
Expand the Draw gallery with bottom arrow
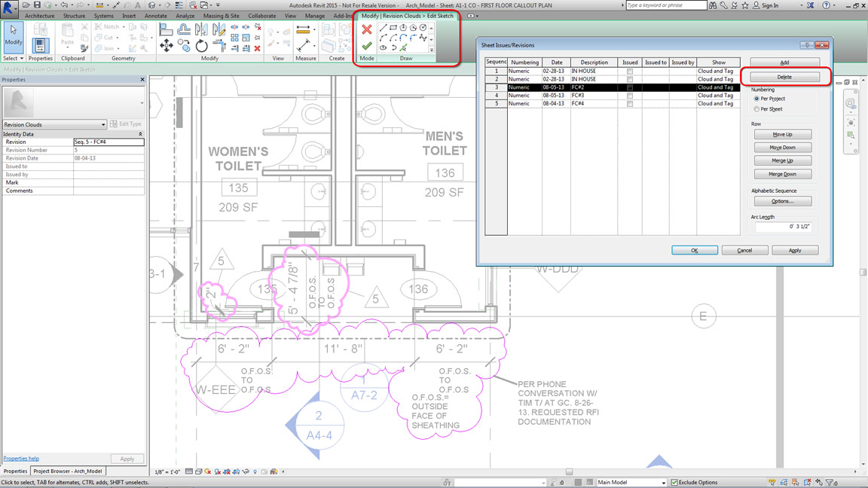pyautogui.click(x=431, y=50)
